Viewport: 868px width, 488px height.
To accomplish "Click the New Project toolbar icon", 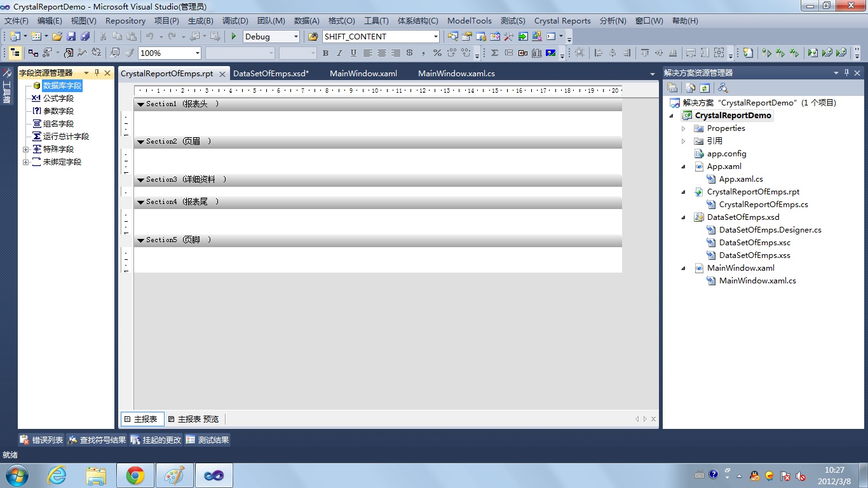I will pyautogui.click(x=15, y=36).
